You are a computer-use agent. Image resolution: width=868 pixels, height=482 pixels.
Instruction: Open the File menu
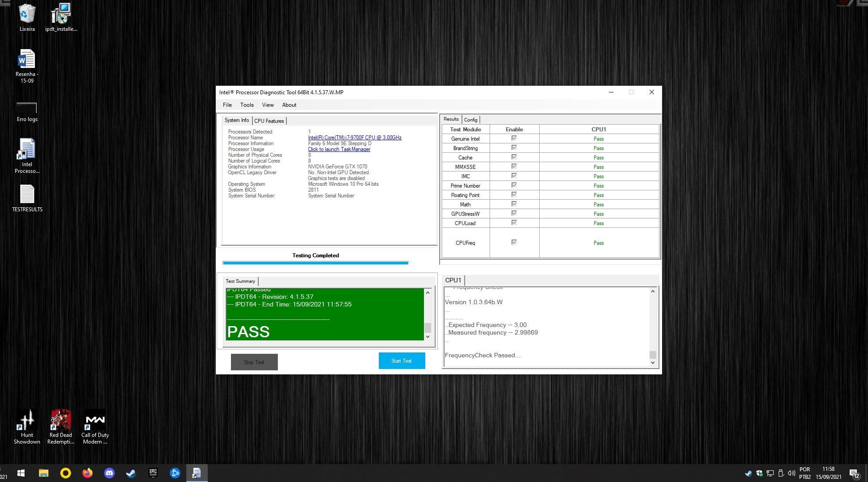coord(227,105)
